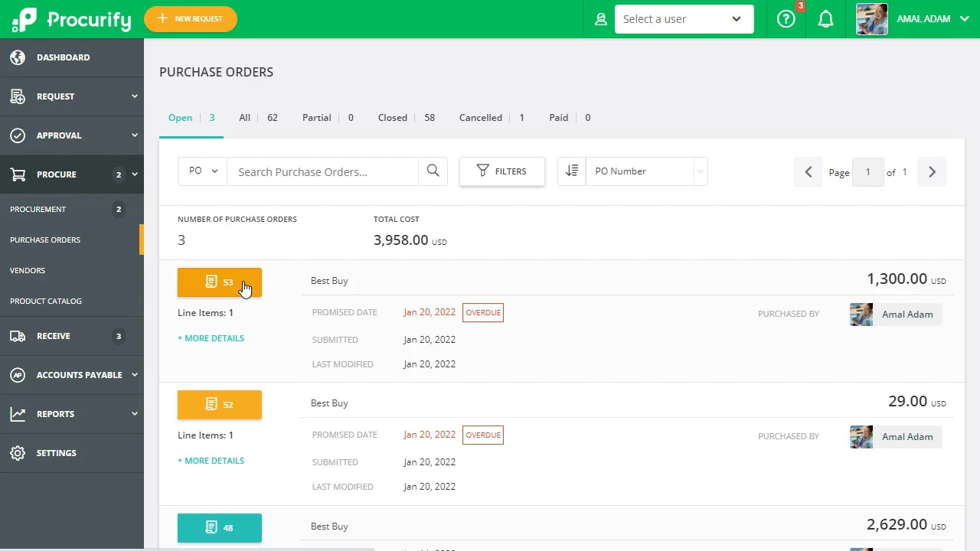Open the Settings menu item
This screenshot has width=980, height=551.
point(72,453)
